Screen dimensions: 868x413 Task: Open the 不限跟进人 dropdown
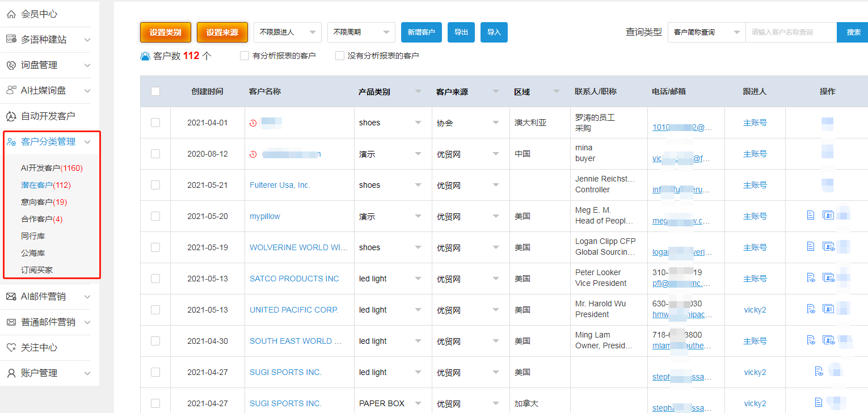point(288,32)
